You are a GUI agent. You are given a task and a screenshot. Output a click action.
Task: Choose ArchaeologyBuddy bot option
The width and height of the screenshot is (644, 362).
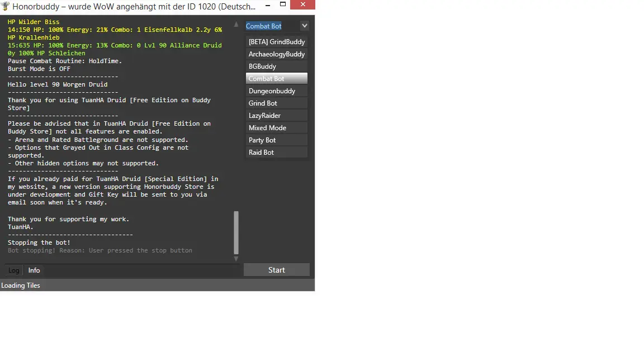pos(276,54)
